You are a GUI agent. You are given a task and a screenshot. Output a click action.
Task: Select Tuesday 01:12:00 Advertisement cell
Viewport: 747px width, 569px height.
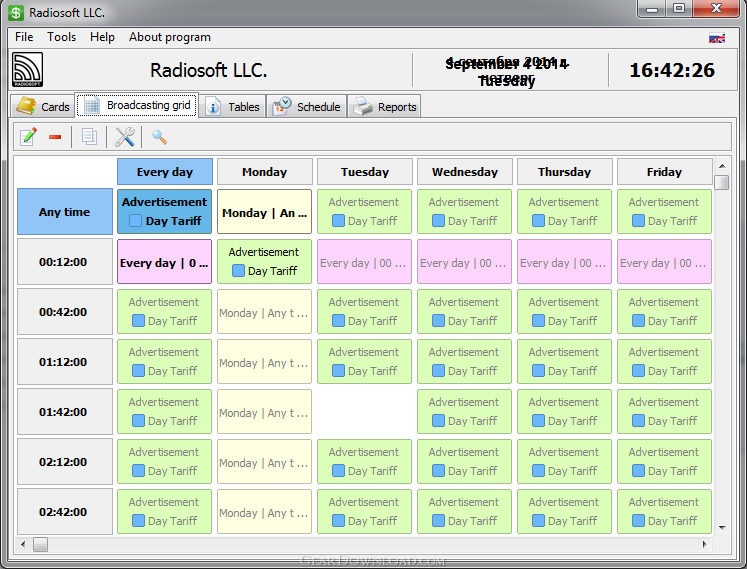(364, 362)
